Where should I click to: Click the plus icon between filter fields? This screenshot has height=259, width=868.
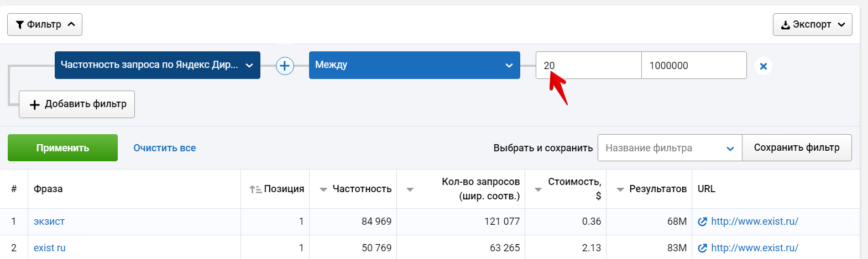pyautogui.click(x=285, y=66)
